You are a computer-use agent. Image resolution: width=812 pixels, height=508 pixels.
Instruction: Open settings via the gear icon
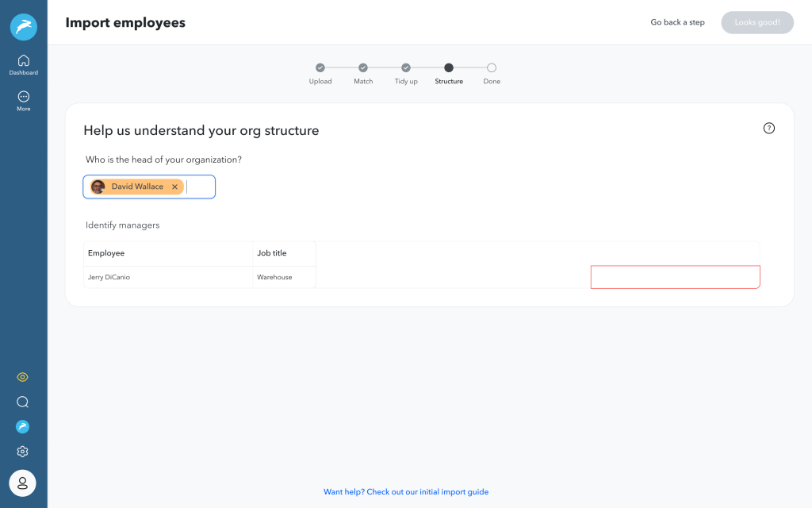tap(22, 451)
